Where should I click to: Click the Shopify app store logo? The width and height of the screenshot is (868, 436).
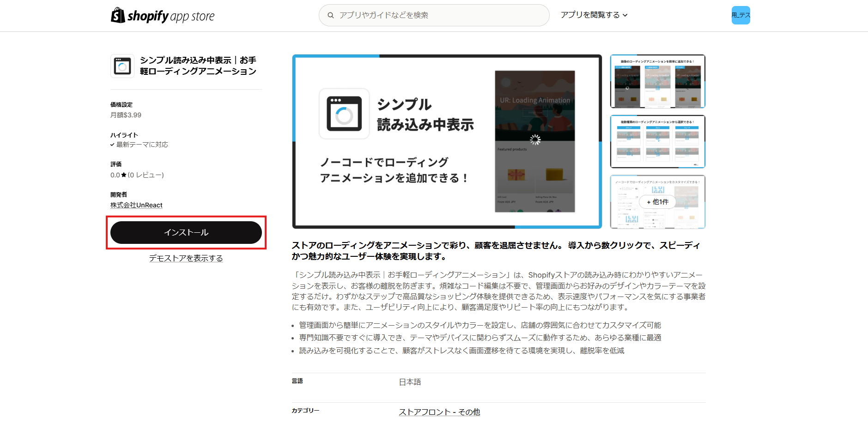pyautogui.click(x=163, y=15)
